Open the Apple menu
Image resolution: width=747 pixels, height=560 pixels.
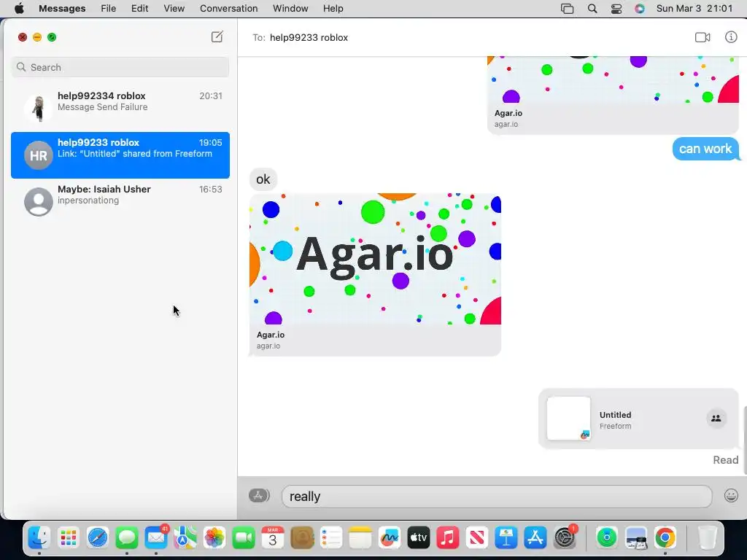click(x=19, y=9)
